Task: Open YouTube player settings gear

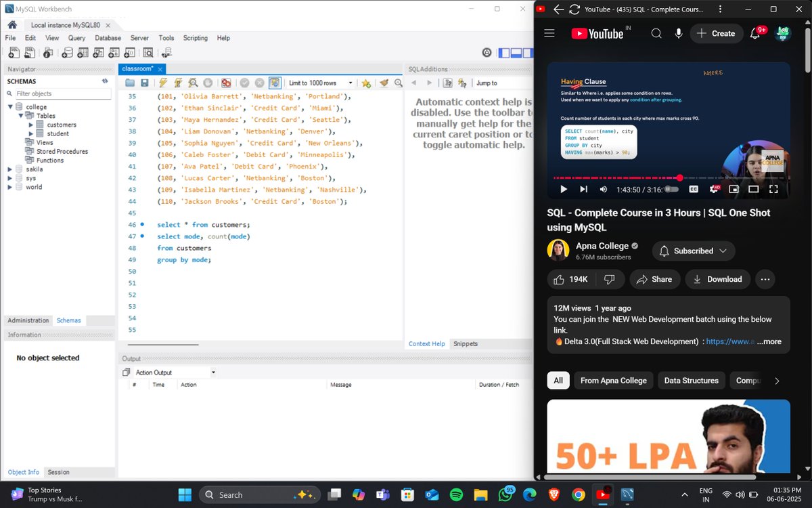Action: pyautogui.click(x=714, y=189)
